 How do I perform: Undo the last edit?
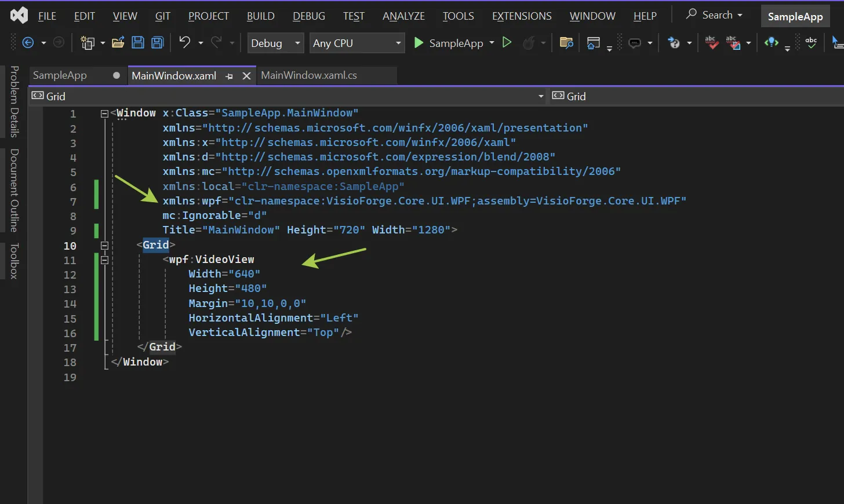point(184,42)
